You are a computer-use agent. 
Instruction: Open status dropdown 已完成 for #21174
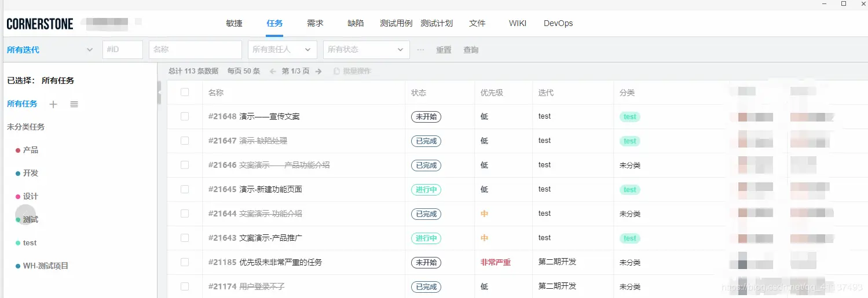(426, 286)
